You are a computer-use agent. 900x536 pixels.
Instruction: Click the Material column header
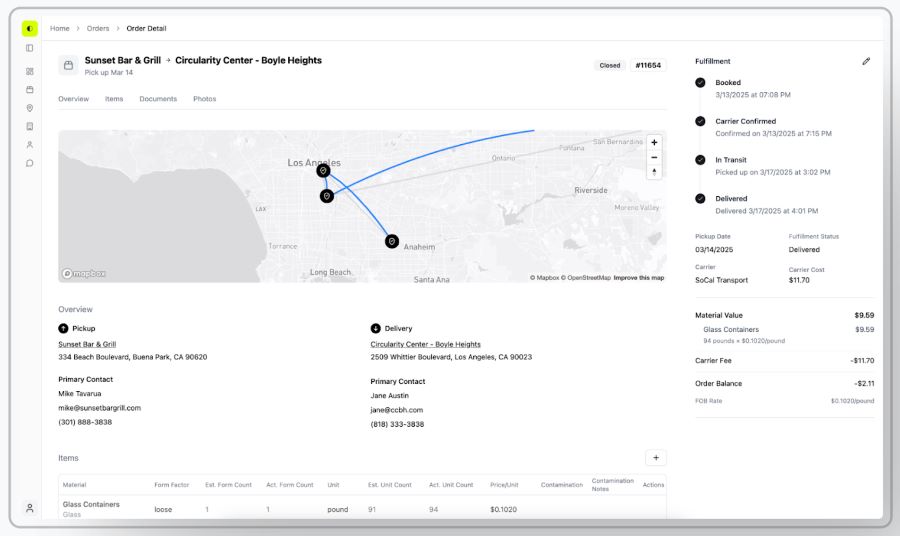(x=75, y=485)
